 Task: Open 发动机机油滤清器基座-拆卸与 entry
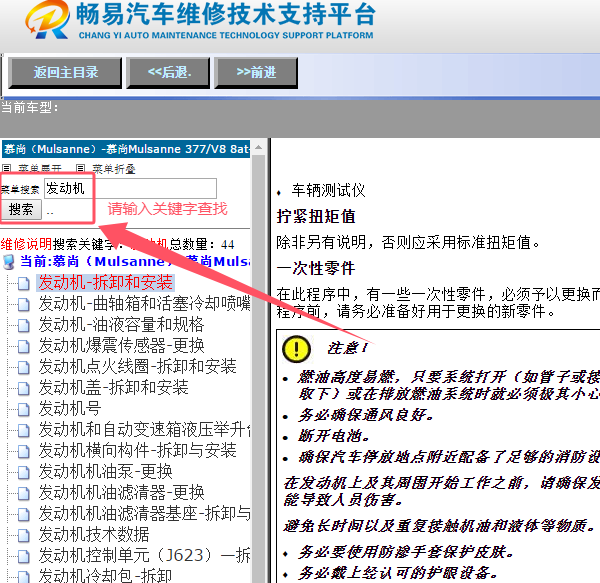click(x=144, y=514)
